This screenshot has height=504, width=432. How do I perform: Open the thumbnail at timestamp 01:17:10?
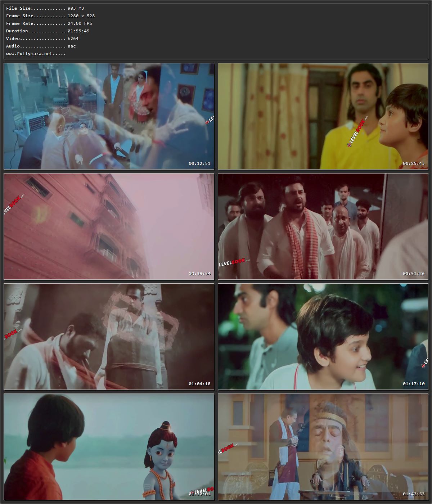click(x=323, y=337)
